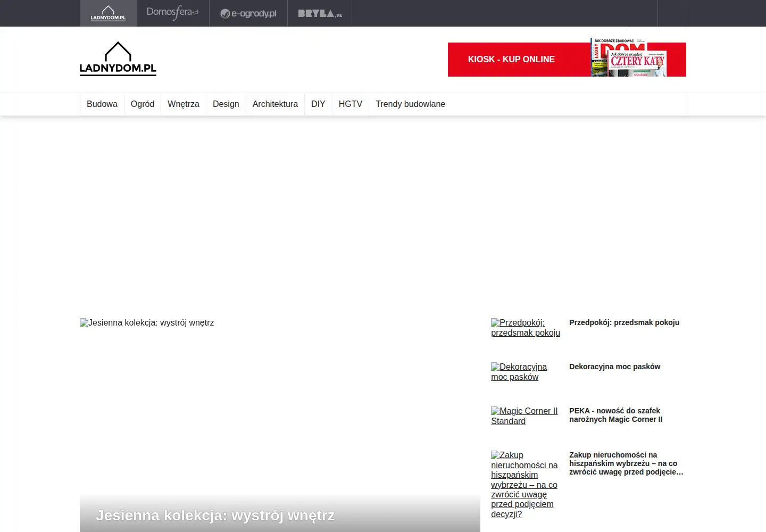Viewport: 766px width, 532px height.
Task: Open the Magic Corner II Standard thumbnail
Action: (x=524, y=416)
